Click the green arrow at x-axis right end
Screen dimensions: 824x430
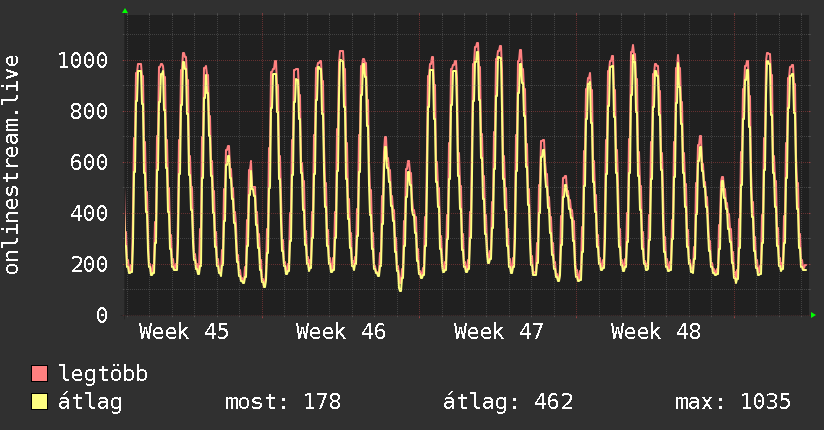[814, 315]
